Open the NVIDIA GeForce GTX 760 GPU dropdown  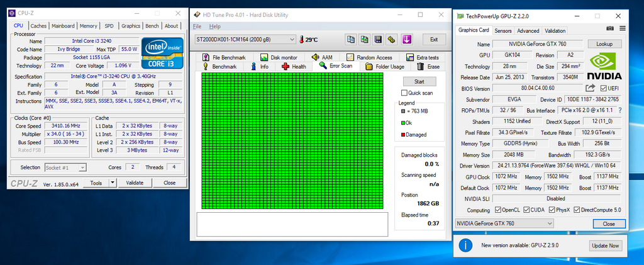pyautogui.click(x=504, y=223)
